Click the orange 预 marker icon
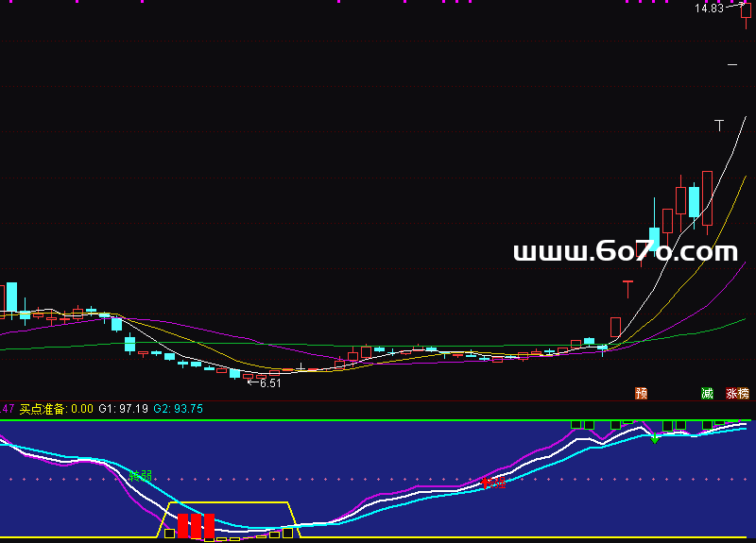 click(x=642, y=393)
